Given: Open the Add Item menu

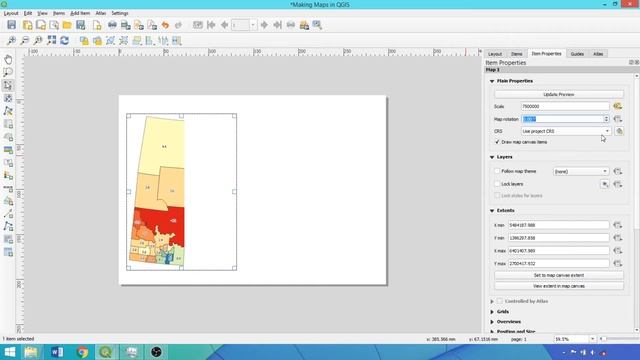Looking at the screenshot, I should coord(80,13).
